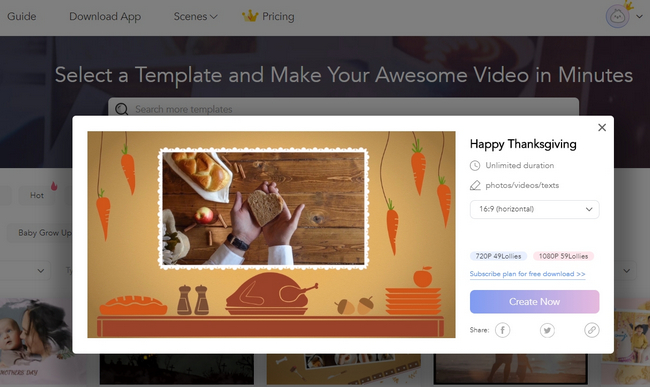Open the film strip template thumbnail
Image resolution: width=650 pixels, height=387 pixels.
tap(343, 369)
